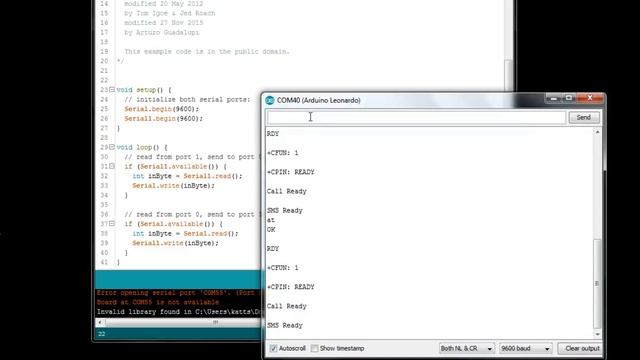Viewport: 640px width, 360px height.
Task: Collapse the Serial.available if-block fold marker
Action: tap(112, 224)
